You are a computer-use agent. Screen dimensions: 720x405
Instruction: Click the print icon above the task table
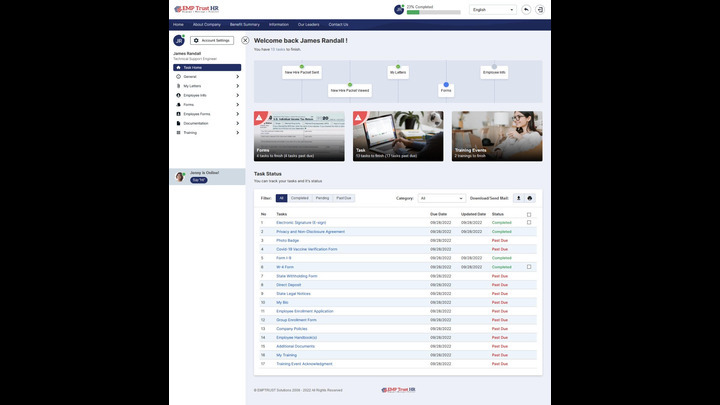pyautogui.click(x=530, y=198)
